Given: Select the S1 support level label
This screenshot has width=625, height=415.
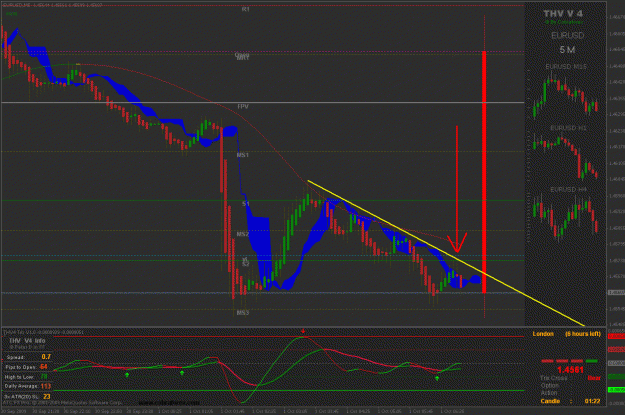Looking at the screenshot, I should pyautogui.click(x=246, y=204).
